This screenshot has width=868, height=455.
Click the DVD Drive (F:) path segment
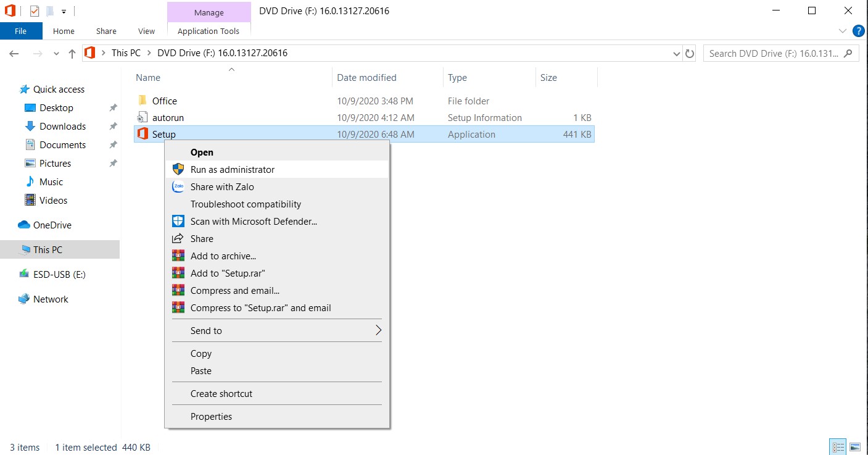223,53
